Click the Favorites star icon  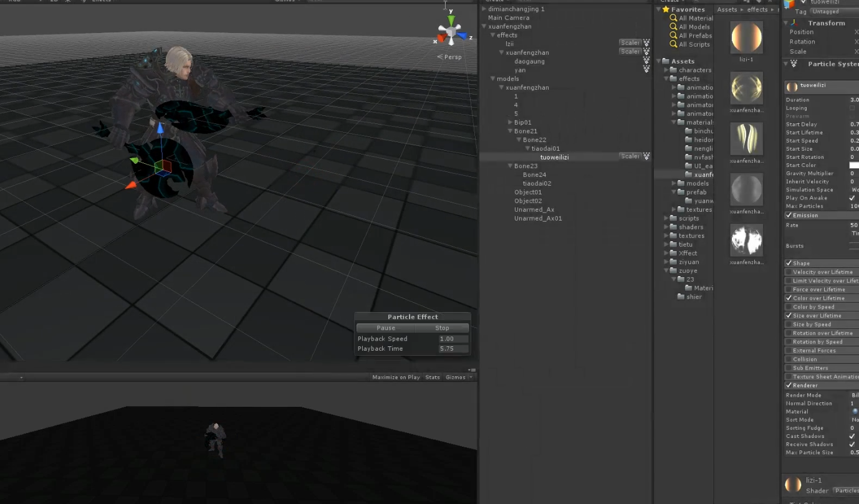tap(666, 9)
